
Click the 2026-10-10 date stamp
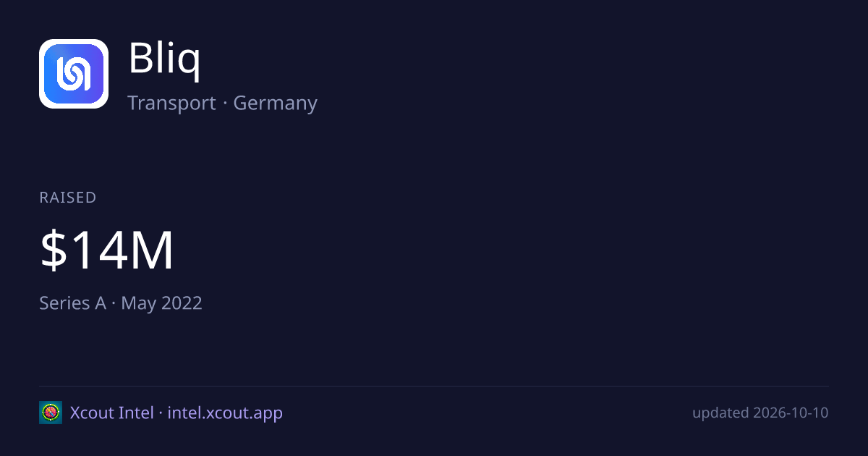tap(791, 413)
